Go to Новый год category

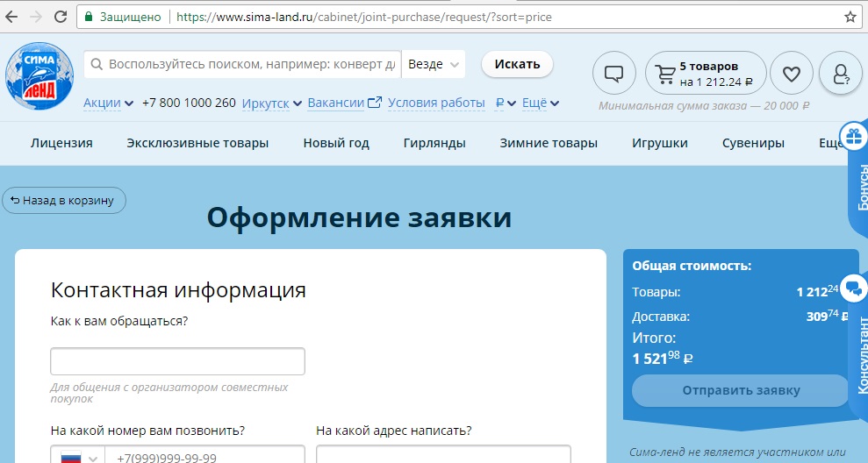tap(336, 143)
